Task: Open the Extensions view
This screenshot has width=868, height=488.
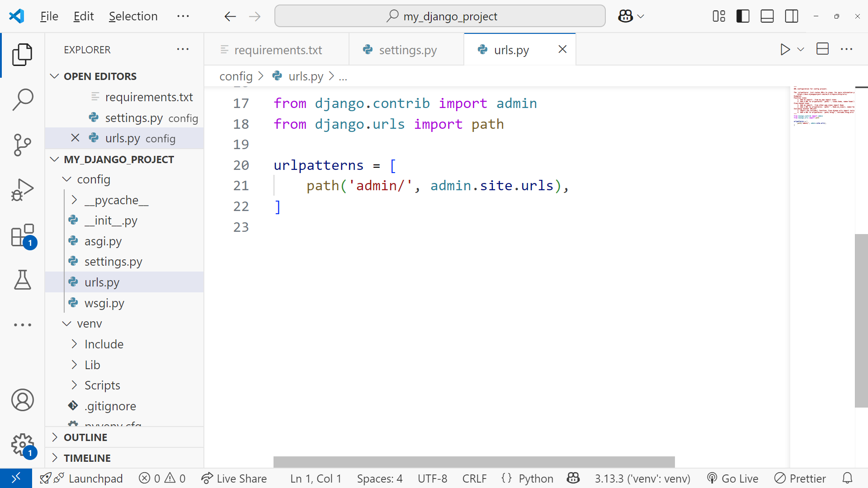Action: coord(22,235)
